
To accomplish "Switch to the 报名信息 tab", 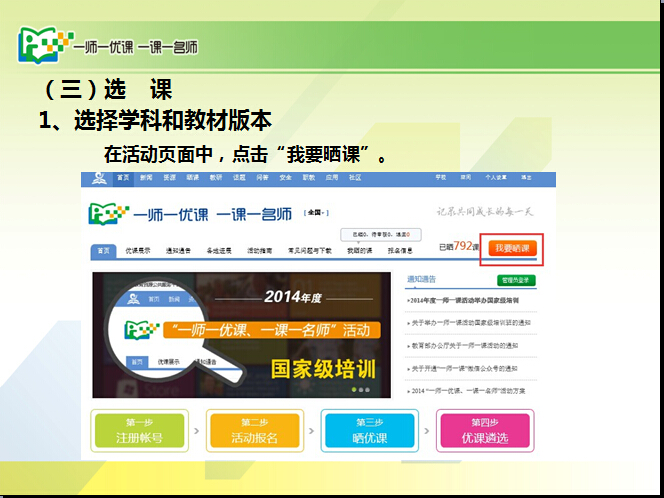I will pyautogui.click(x=400, y=251).
